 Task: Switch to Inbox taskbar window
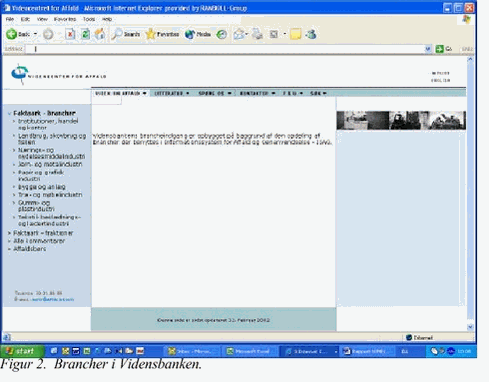tap(192, 351)
